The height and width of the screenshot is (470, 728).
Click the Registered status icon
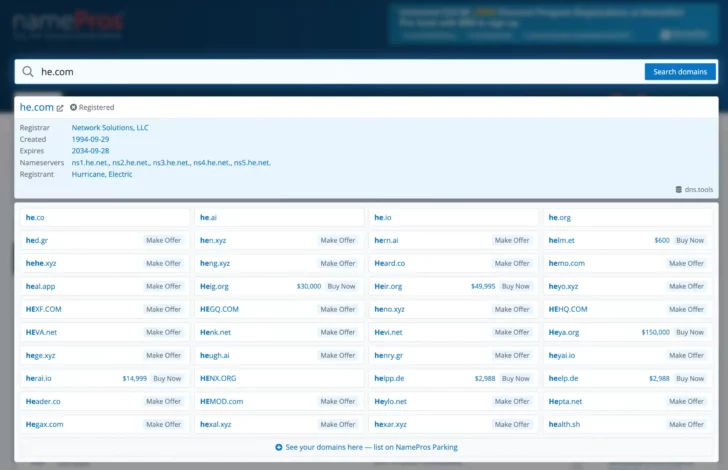click(73, 107)
